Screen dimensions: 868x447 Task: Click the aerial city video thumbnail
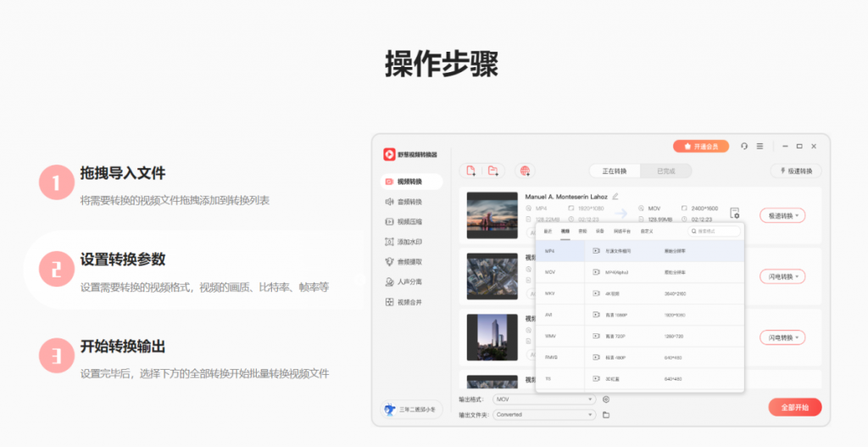492,277
